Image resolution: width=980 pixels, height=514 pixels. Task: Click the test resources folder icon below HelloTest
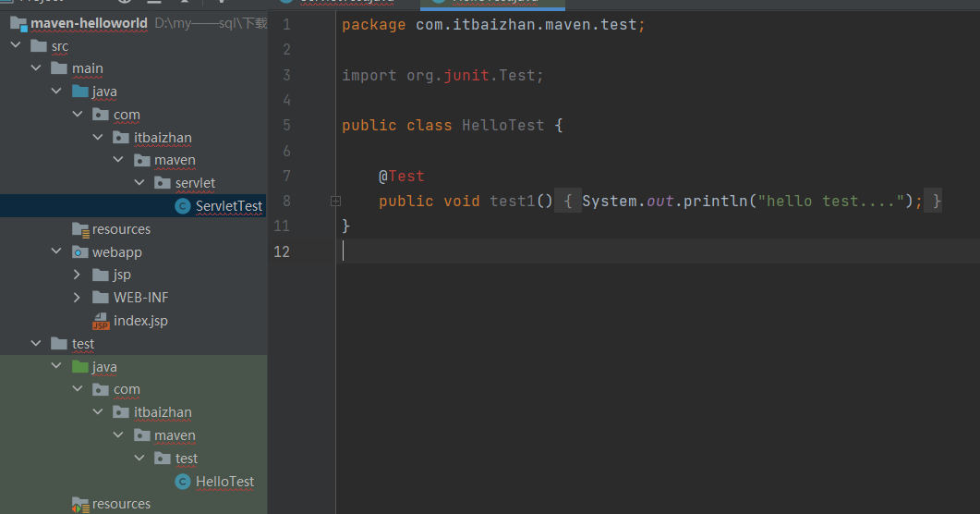point(80,504)
